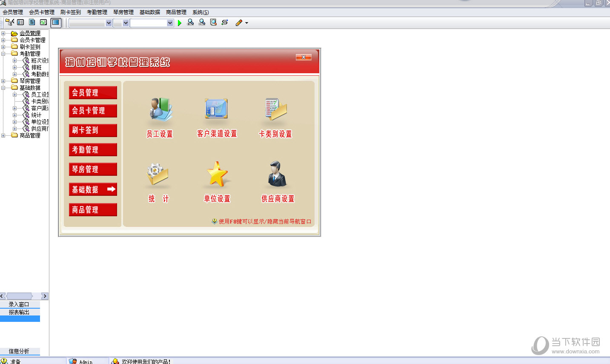Click the green waveform chart toolbar icon
The height and width of the screenshot is (364, 610).
[x=43, y=23]
